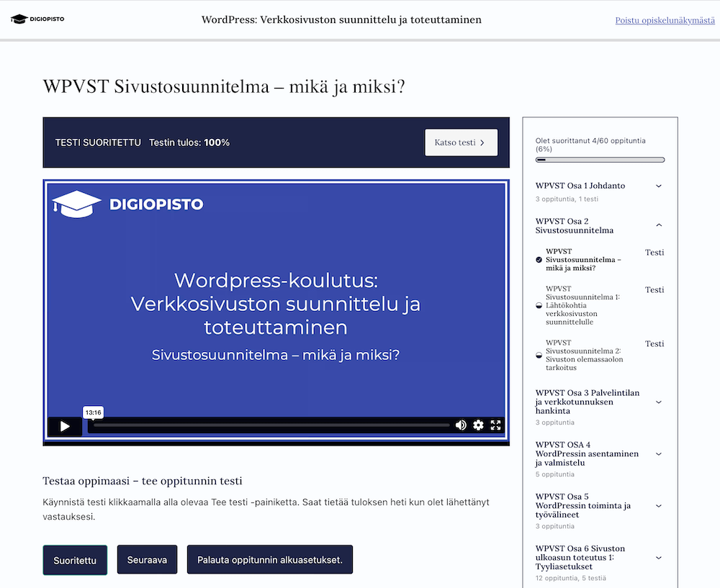Open Katso testi button
Image resolution: width=720 pixels, height=588 pixels.
(x=461, y=143)
